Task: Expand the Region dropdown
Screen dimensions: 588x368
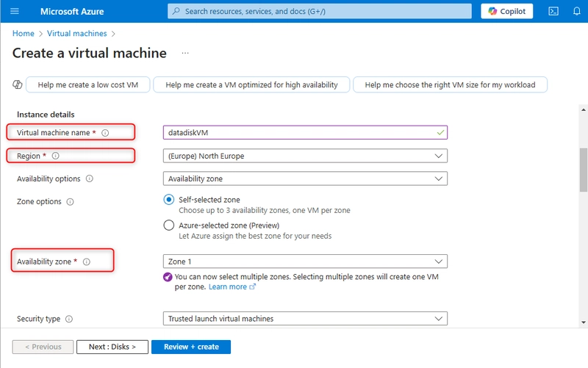Action: [x=305, y=156]
